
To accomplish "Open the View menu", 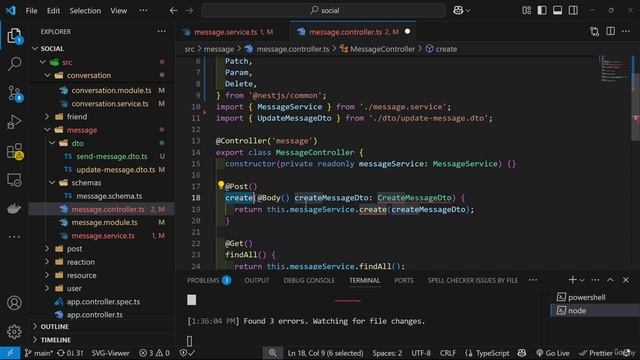I will click(119, 11).
